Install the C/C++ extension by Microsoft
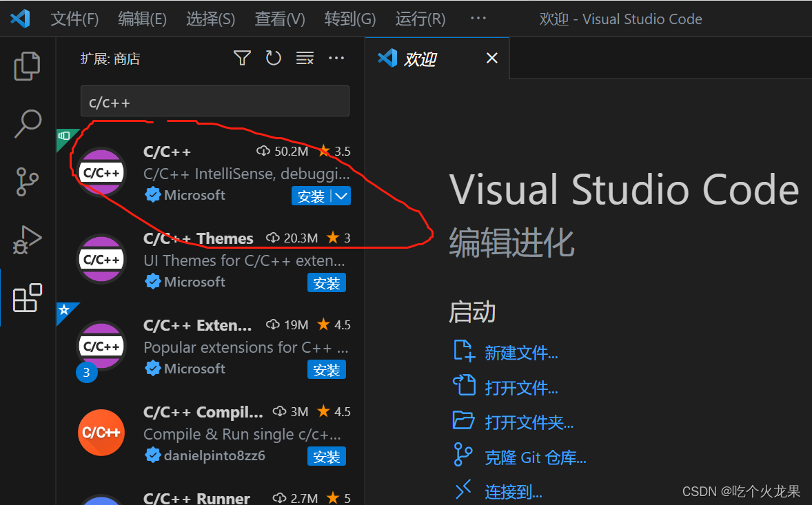 point(312,196)
